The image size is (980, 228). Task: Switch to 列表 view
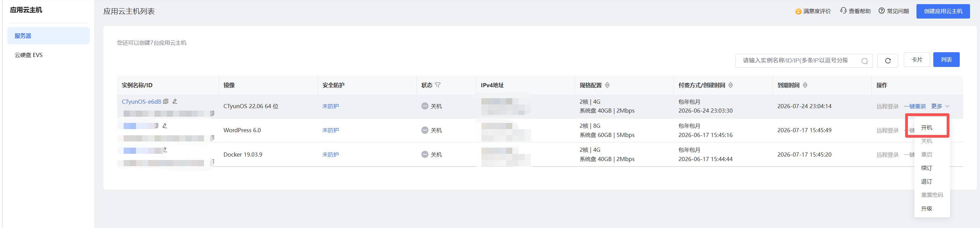tap(946, 60)
